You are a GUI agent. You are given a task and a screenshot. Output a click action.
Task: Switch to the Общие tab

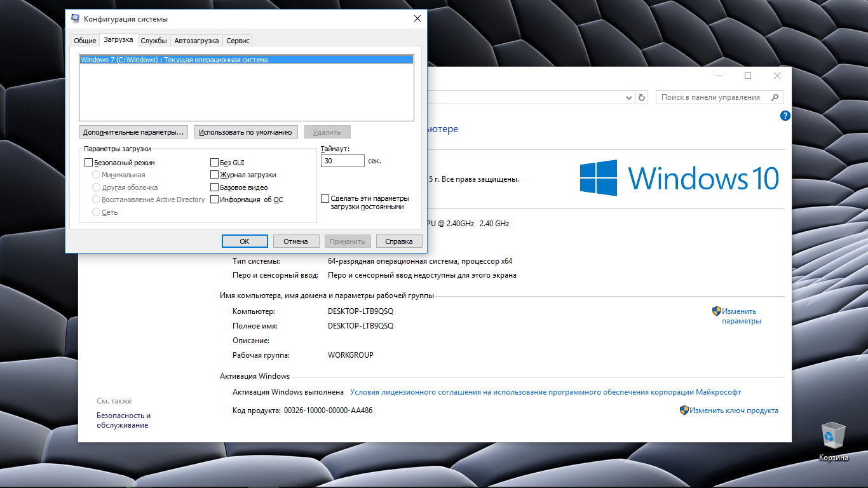(85, 41)
